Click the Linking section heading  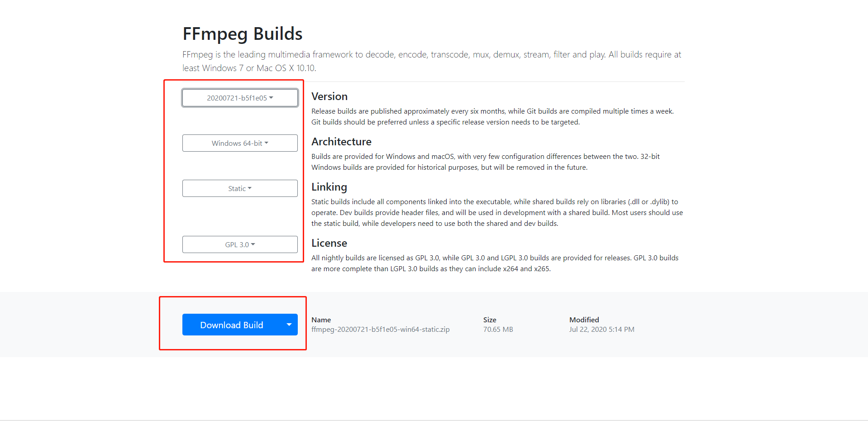(x=329, y=187)
